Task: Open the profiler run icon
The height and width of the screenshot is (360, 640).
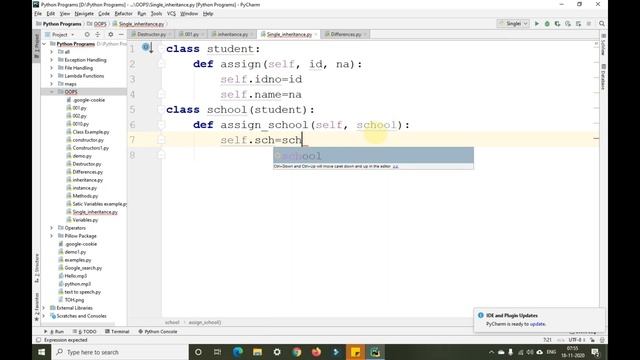Action: pos(568,24)
